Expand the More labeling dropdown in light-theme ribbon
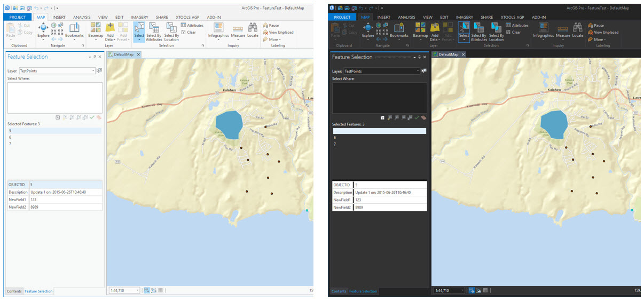 pyautogui.click(x=274, y=39)
